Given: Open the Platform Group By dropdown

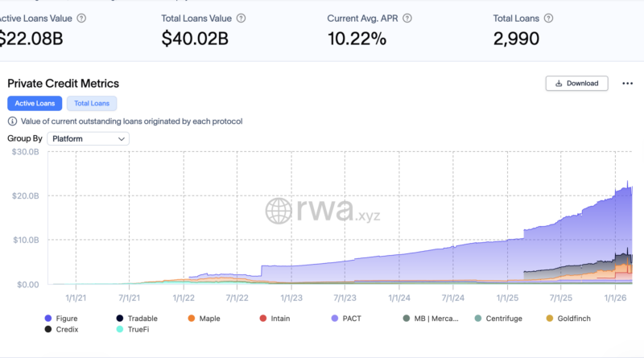Looking at the screenshot, I should [x=88, y=138].
